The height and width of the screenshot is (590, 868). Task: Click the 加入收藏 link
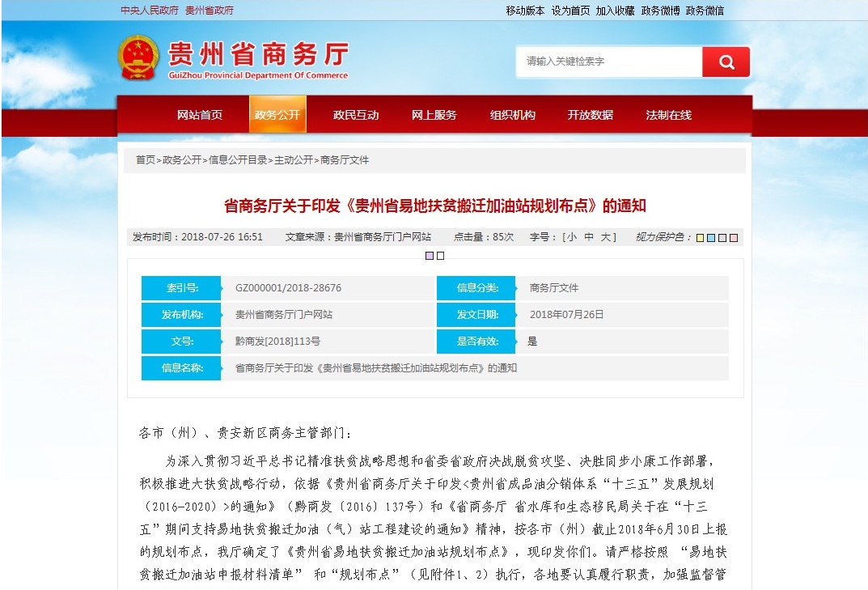pos(615,11)
